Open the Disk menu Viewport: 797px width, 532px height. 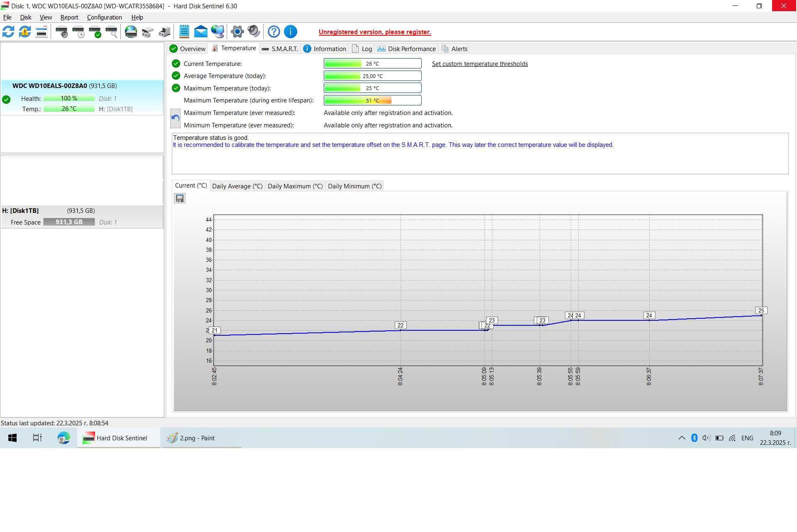point(26,17)
